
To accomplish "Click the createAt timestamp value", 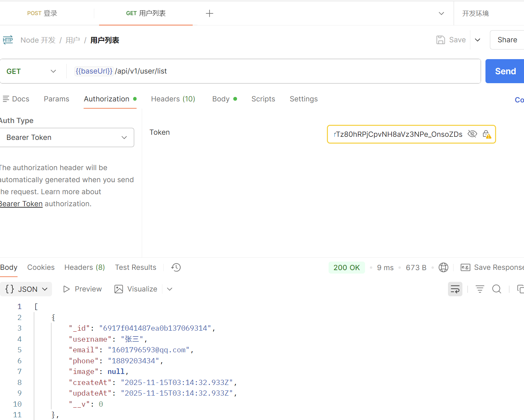I will pyautogui.click(x=177, y=383).
